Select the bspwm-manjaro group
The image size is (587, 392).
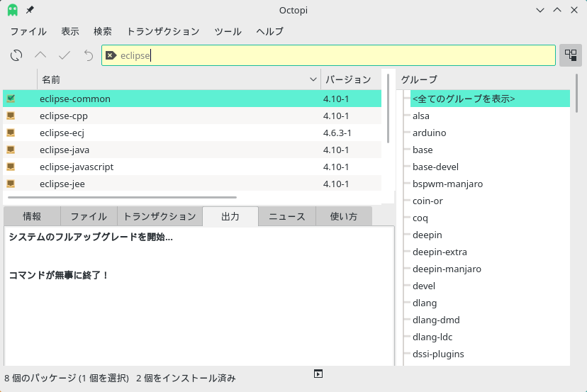pos(448,184)
